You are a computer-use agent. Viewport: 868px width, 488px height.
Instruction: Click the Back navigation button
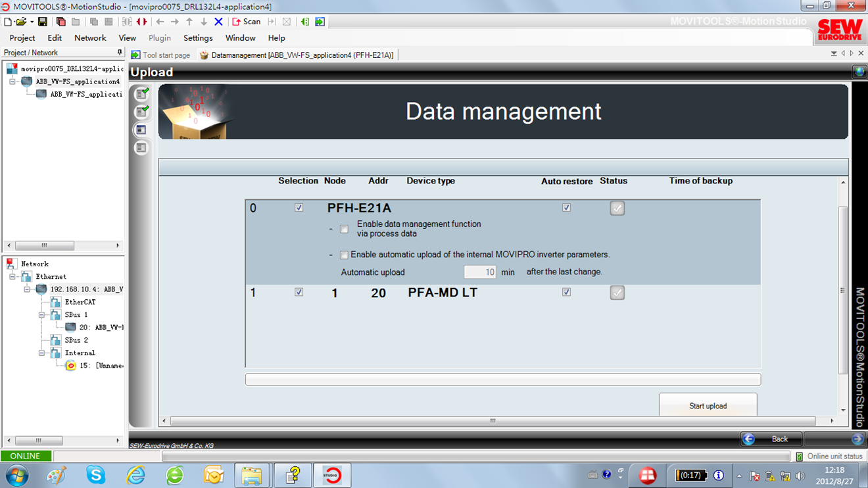(x=771, y=439)
